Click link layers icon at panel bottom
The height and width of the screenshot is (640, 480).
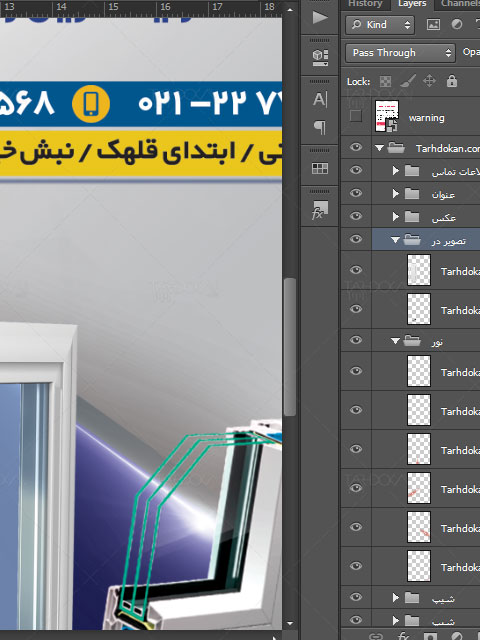click(376, 636)
